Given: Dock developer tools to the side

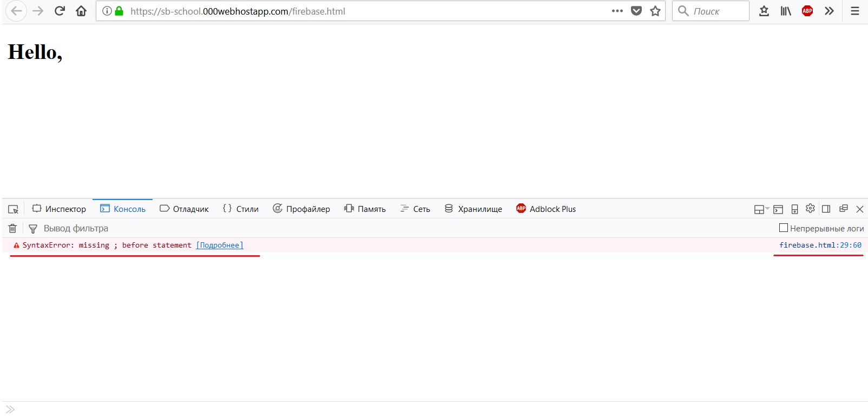Looking at the screenshot, I should coord(826,209).
